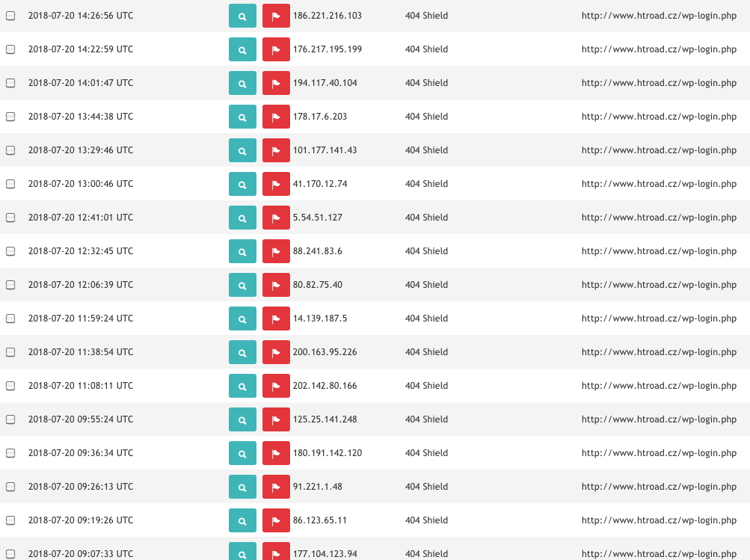
Task: Click the wp-login.php URL in the 180.191.142.120 row
Action: click(659, 453)
